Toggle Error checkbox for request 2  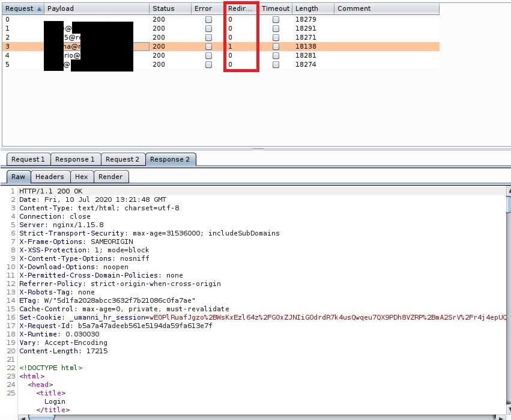point(208,37)
